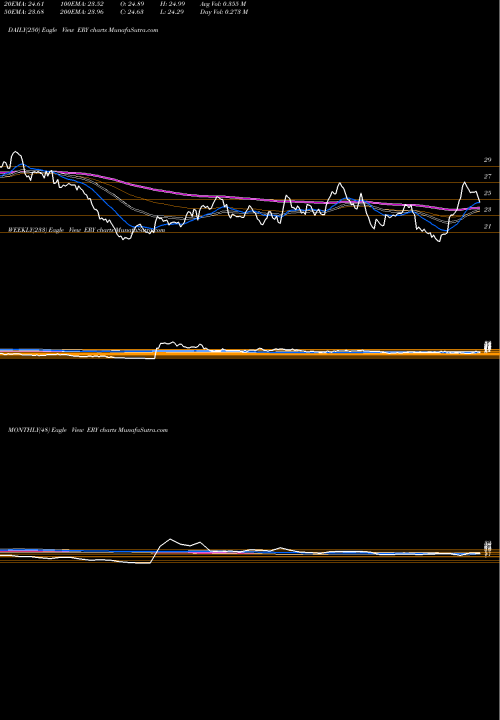Click the WEEKLY chart title
The width and height of the screenshot is (500, 720).
click(86, 230)
